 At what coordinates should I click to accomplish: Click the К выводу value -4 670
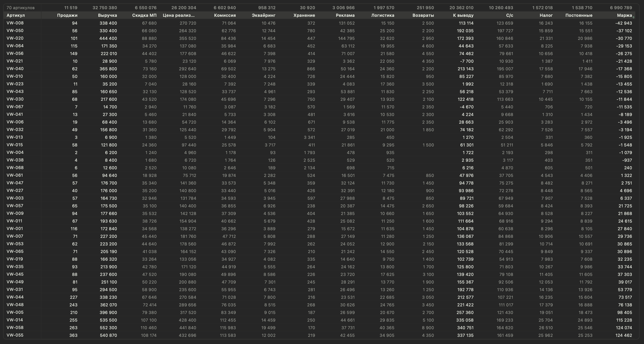coord(467,107)
